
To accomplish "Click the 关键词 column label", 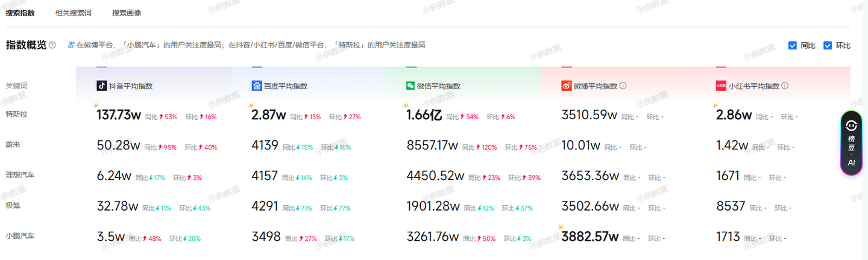I will [x=17, y=86].
